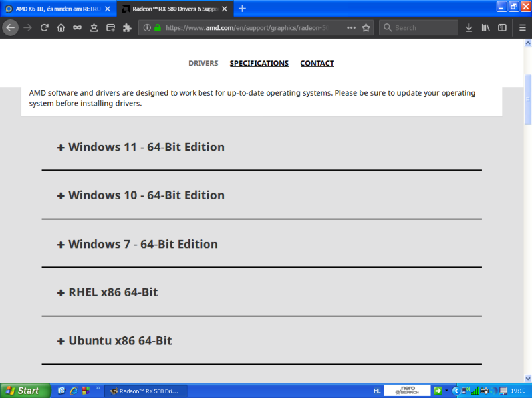
Task: Click the vertical scrollbar thumb
Action: [x=528, y=99]
